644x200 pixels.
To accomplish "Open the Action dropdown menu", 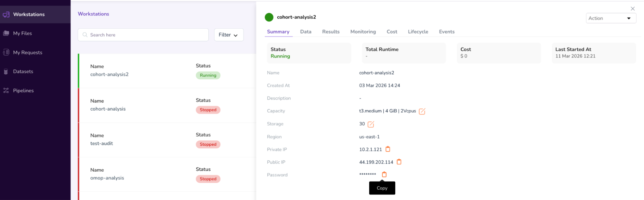I will coord(610,18).
